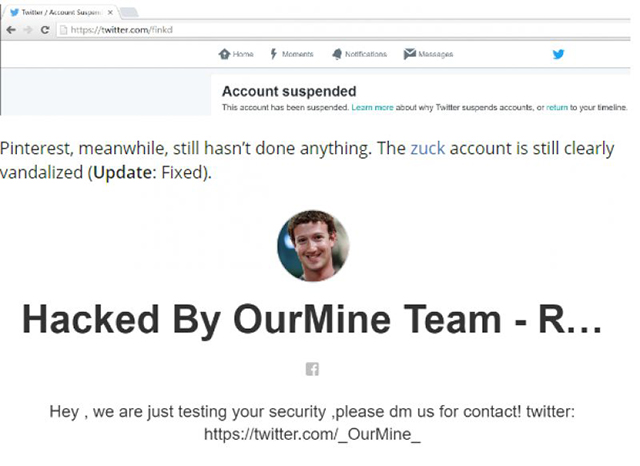
Task: Click the Home house icon
Action: [x=224, y=54]
